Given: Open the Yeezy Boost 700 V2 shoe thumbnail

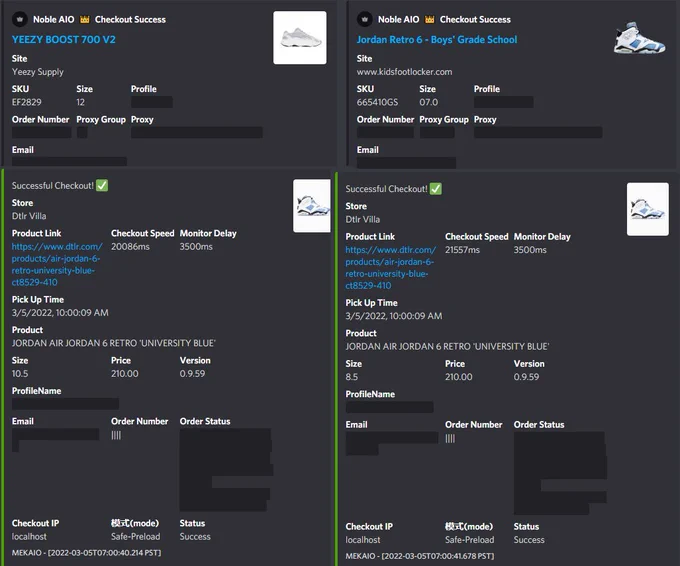Looking at the screenshot, I should (x=300, y=38).
